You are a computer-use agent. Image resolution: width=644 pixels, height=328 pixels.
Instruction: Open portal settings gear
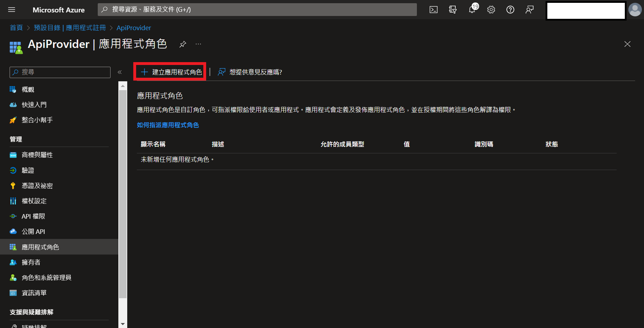click(491, 10)
